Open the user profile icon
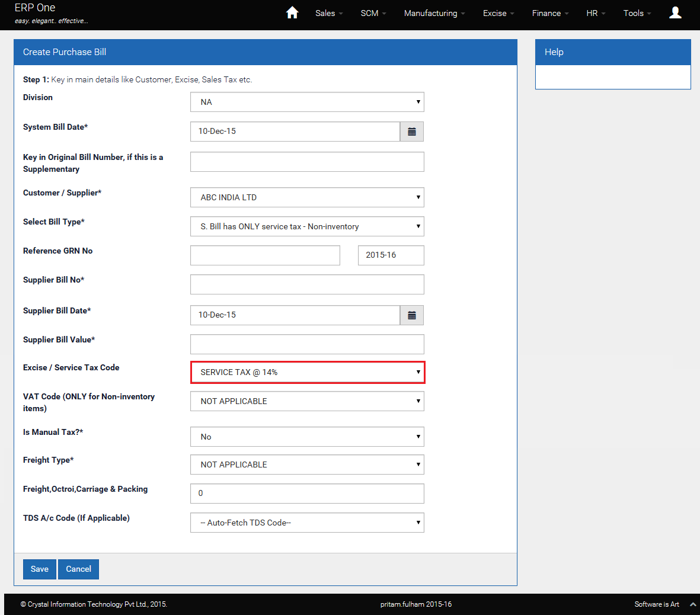The height and width of the screenshot is (615, 700). 675,12
